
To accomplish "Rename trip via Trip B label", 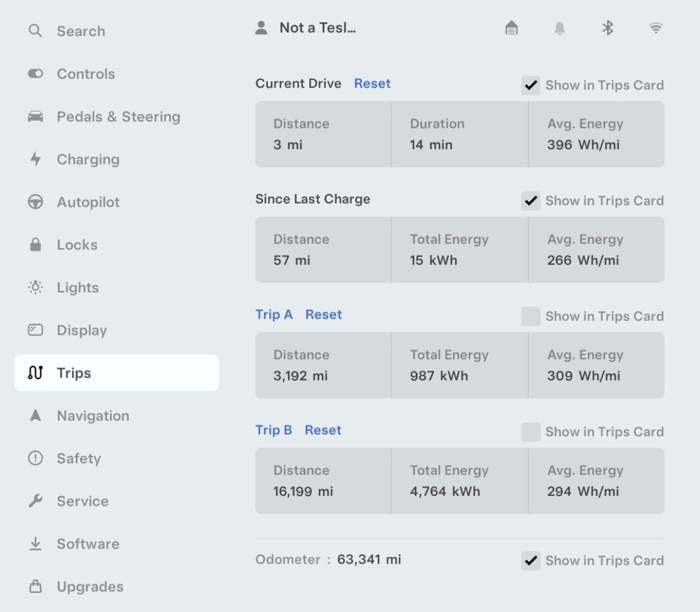I will pyautogui.click(x=274, y=430).
